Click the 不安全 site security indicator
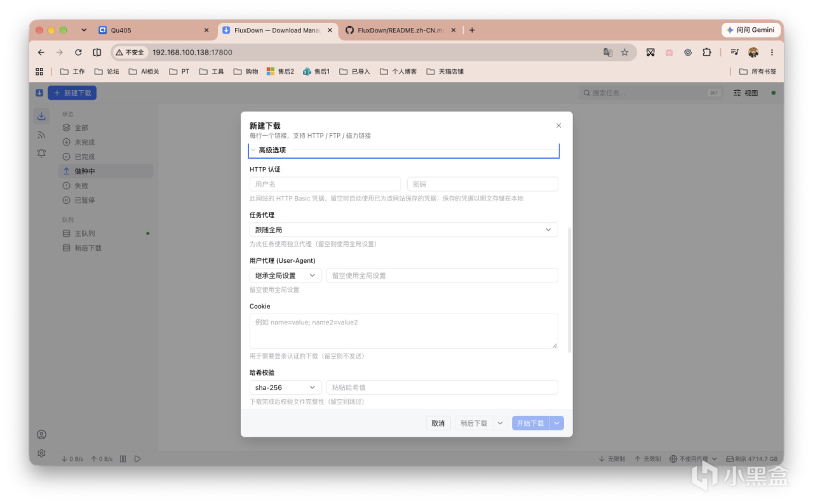Image resolution: width=813 pixels, height=504 pixels. tap(130, 53)
